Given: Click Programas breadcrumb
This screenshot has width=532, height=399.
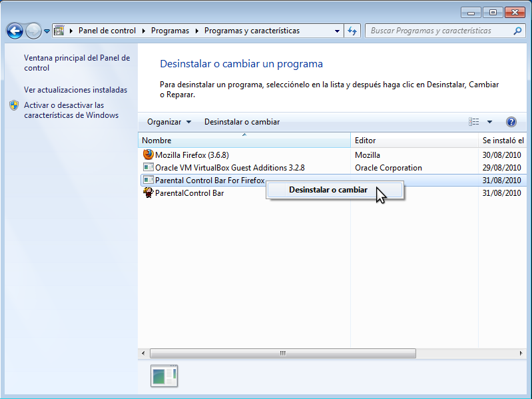Looking at the screenshot, I should tap(170, 31).
